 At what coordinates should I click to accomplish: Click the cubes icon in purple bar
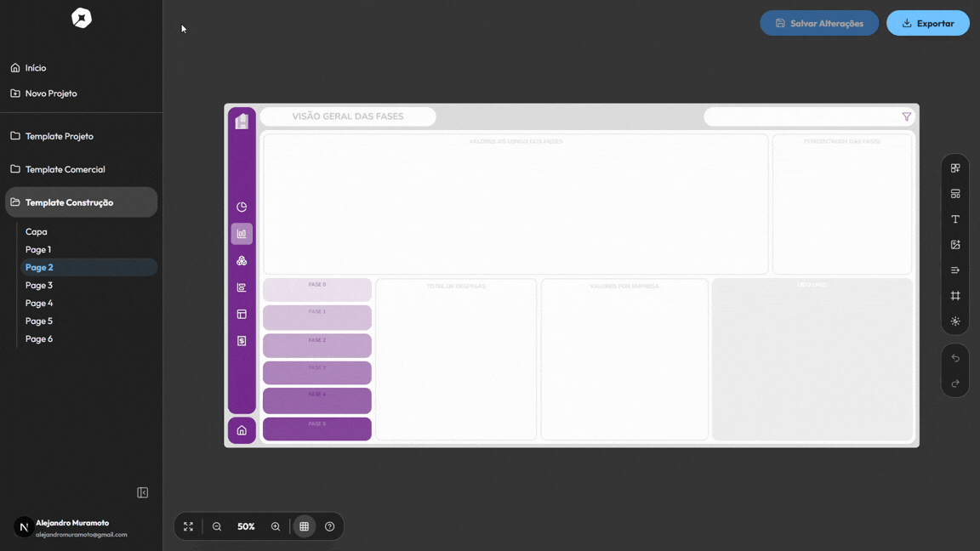click(242, 260)
